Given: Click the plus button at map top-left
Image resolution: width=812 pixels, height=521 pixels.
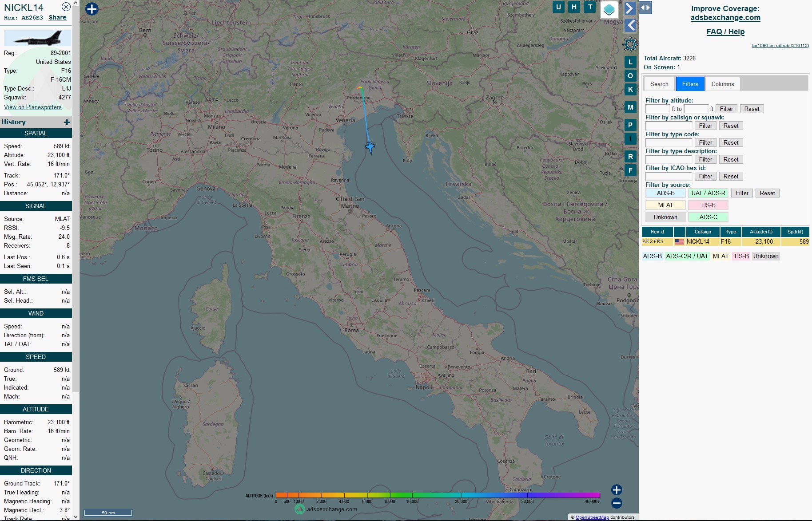Looking at the screenshot, I should pos(92,9).
